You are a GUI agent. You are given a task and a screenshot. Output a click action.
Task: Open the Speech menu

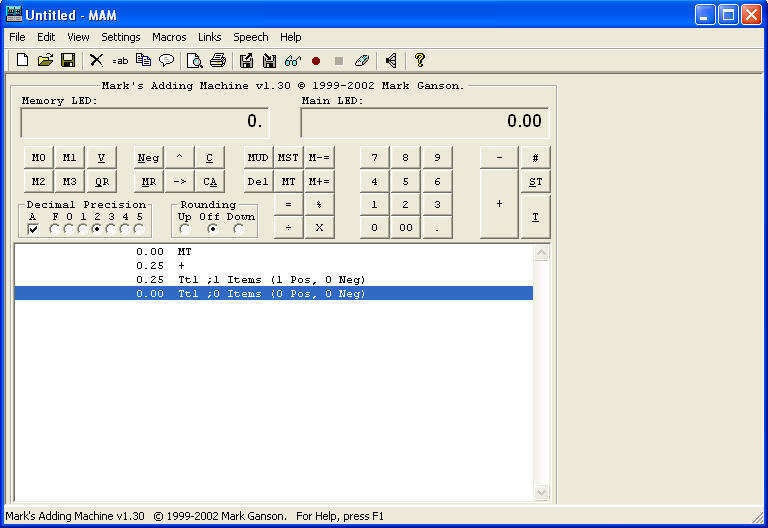(251, 37)
